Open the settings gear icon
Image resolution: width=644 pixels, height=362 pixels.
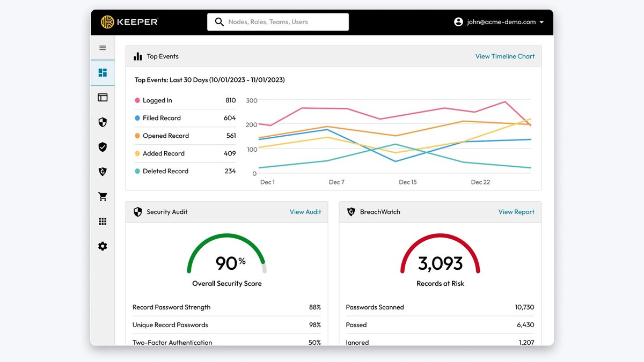pyautogui.click(x=103, y=246)
